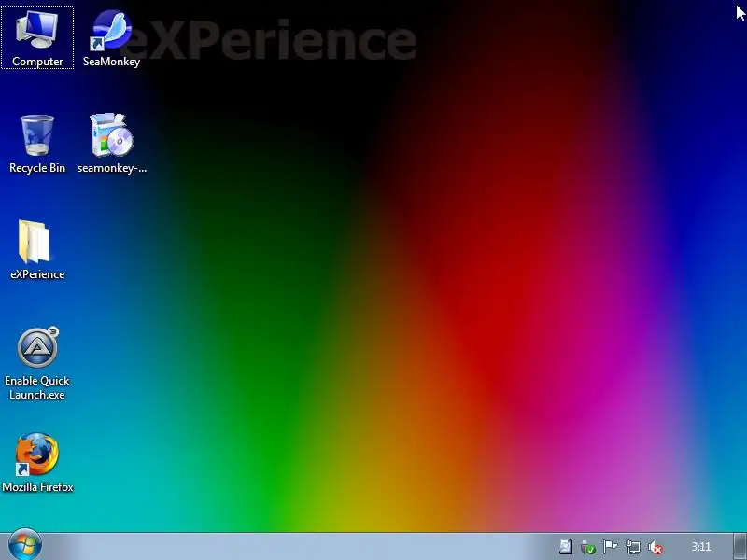The height and width of the screenshot is (560, 747).
Task: Select the Recycle Bin icon
Action: (x=37, y=144)
